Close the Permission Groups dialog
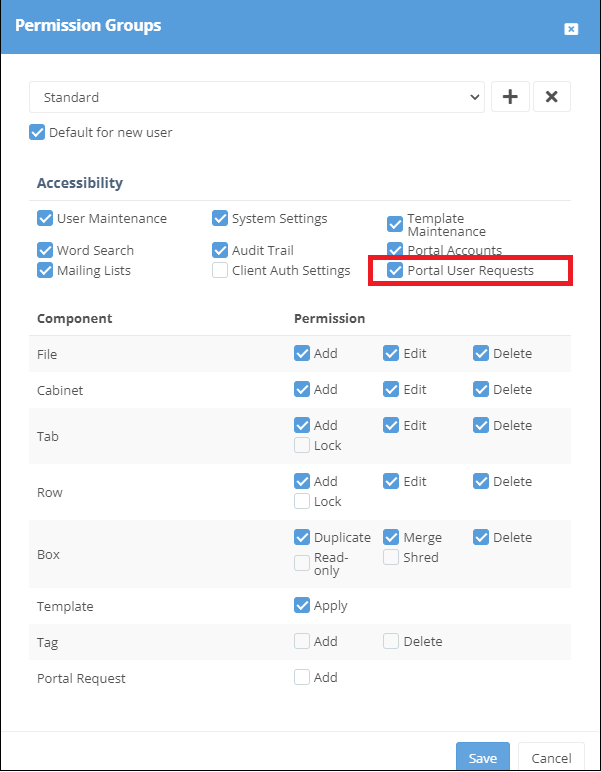This screenshot has height=772, width=601. coord(571,30)
